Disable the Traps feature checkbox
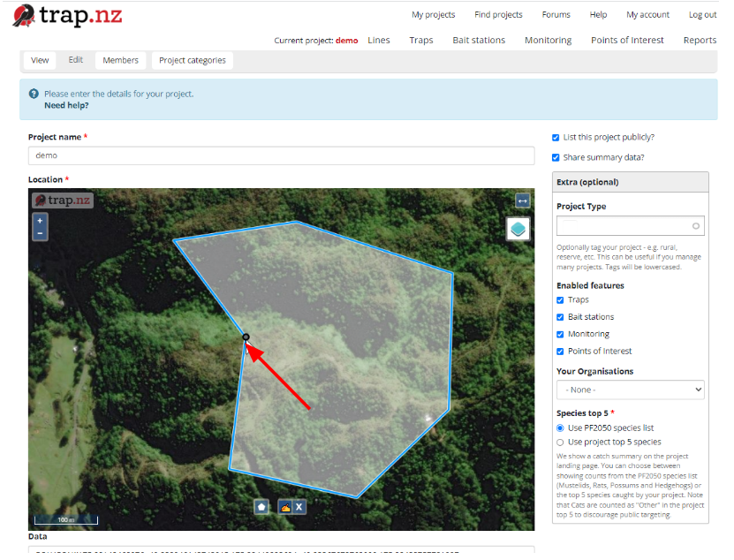The height and width of the screenshot is (560, 734). pos(560,300)
